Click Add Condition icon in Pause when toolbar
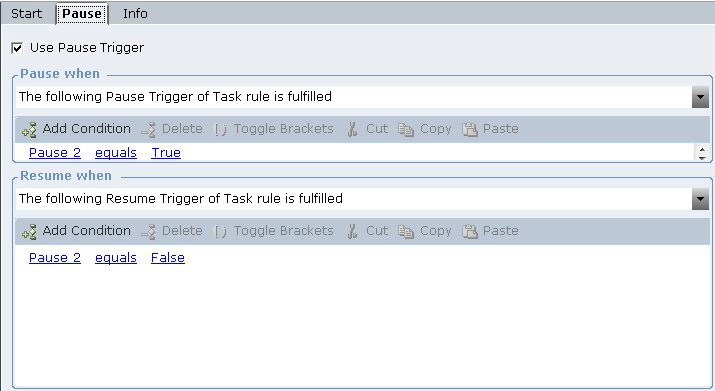Image resolution: width=715 pixels, height=391 pixels. coord(29,130)
